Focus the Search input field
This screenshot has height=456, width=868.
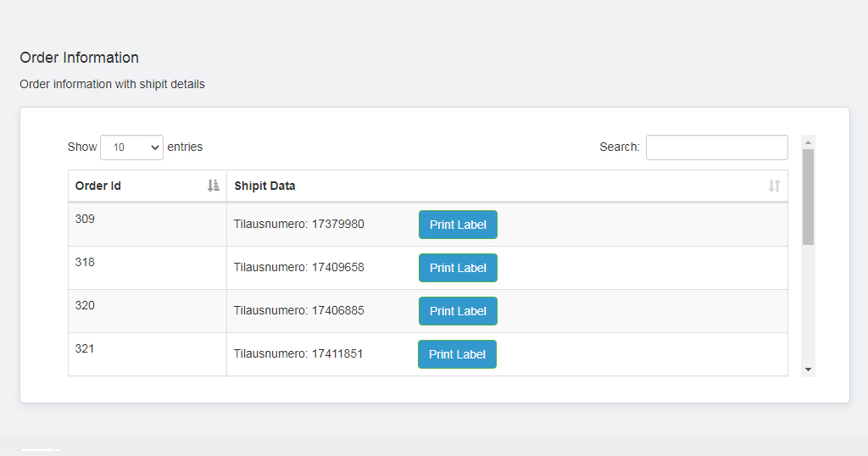(717, 147)
